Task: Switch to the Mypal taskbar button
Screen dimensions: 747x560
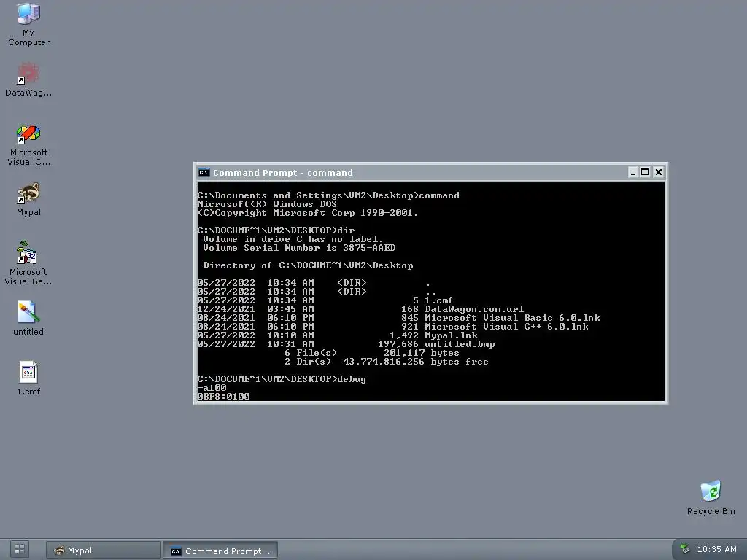Action: tap(104, 551)
